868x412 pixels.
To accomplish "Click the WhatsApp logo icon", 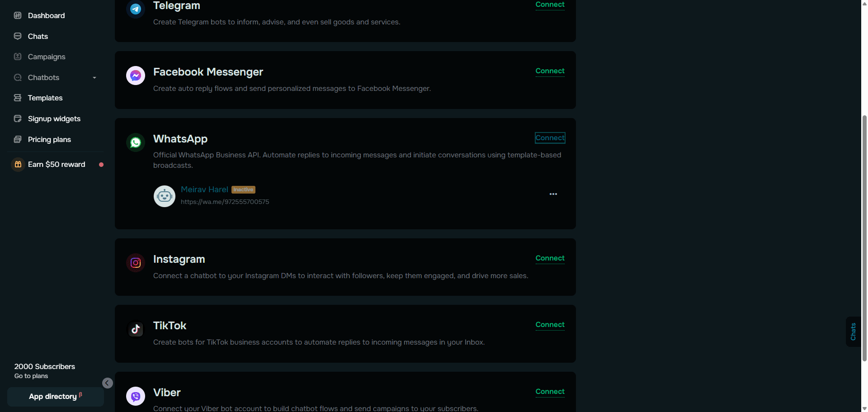I will [136, 142].
